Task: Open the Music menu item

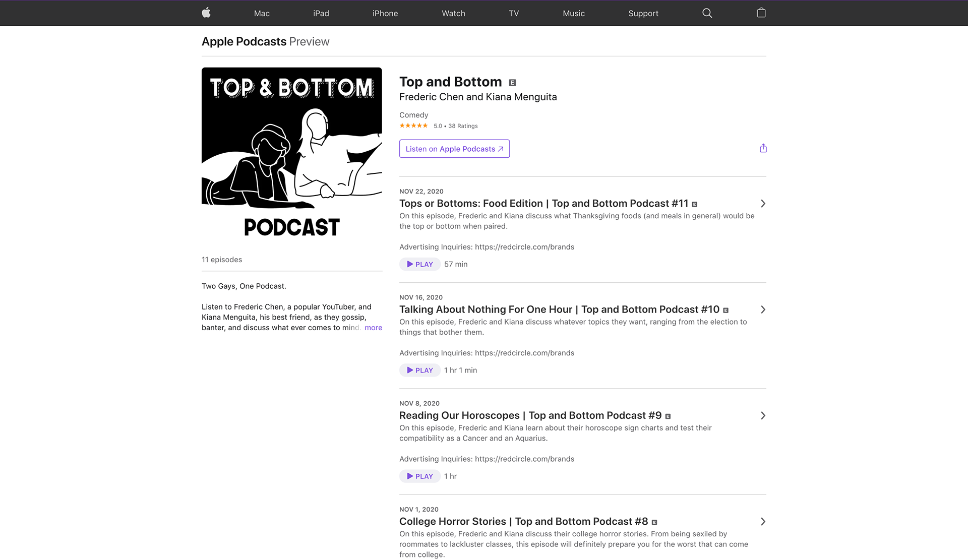Action: pyautogui.click(x=574, y=13)
